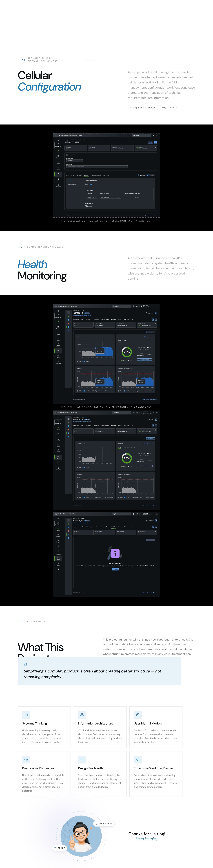Expand Alexander account menu in top dashboard

coord(148,306)
